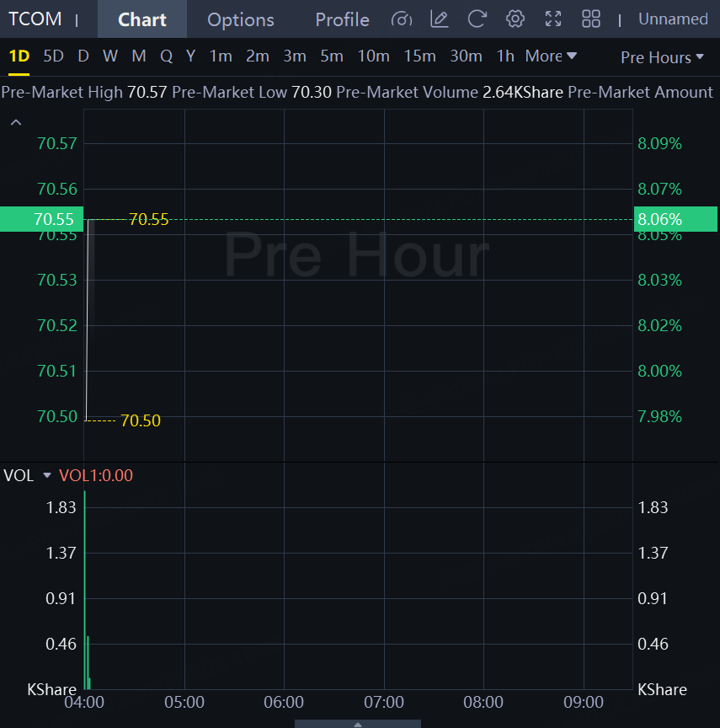Click the TCOM ticker symbol
The image size is (720, 728).
point(35,19)
